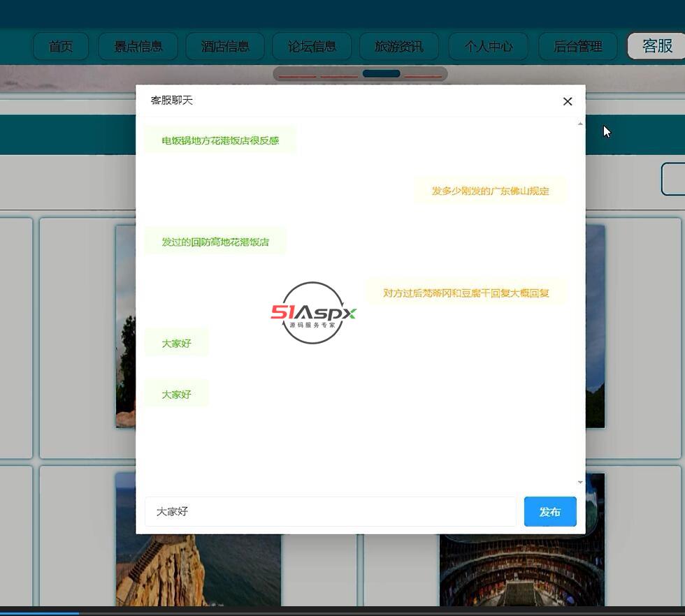Click message 发多少刚发的广东佛山规定

click(x=490, y=191)
